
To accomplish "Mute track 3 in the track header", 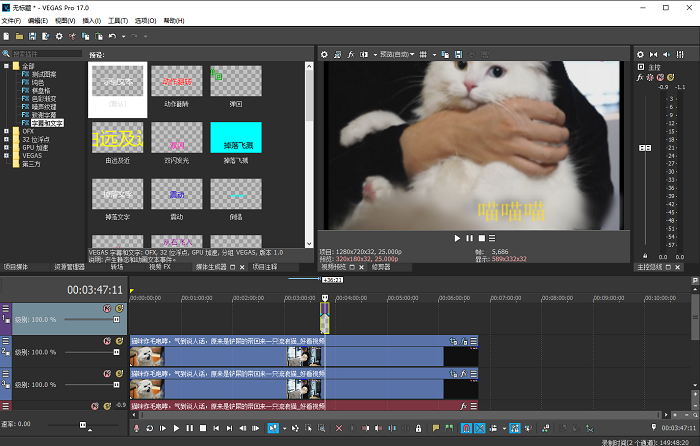I will (107, 373).
